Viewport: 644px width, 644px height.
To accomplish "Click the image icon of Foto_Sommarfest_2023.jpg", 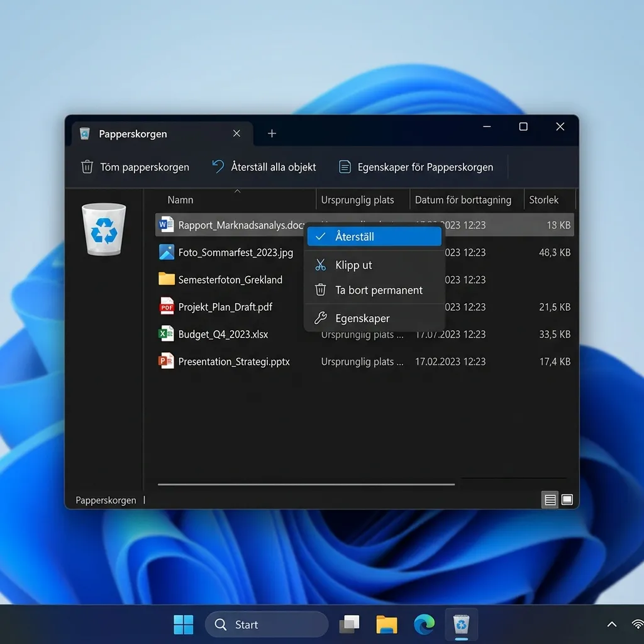I will click(x=166, y=252).
